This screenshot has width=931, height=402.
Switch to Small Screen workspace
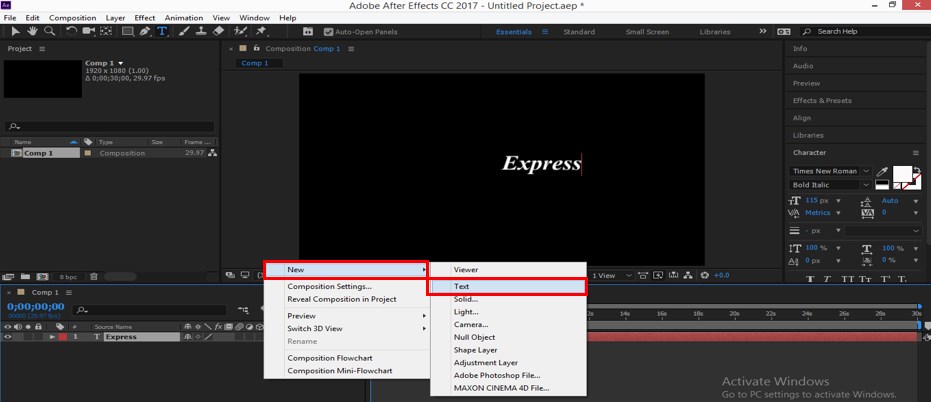pyautogui.click(x=647, y=32)
